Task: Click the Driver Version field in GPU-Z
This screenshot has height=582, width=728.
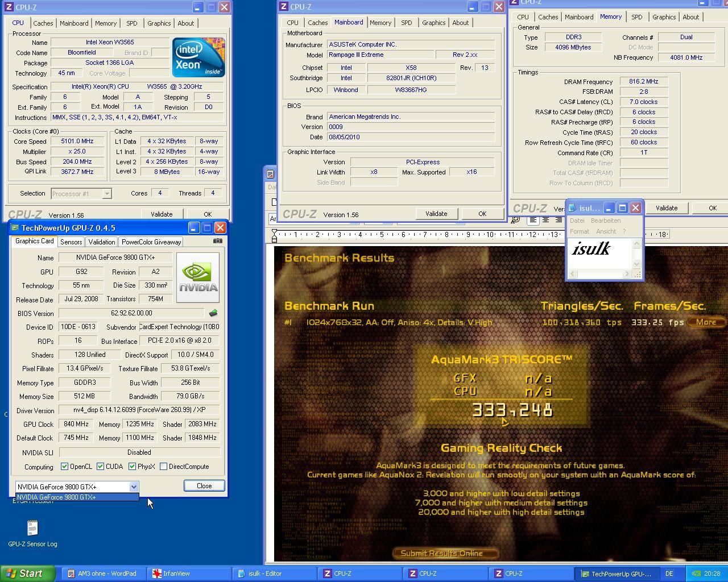Action: coord(139,410)
